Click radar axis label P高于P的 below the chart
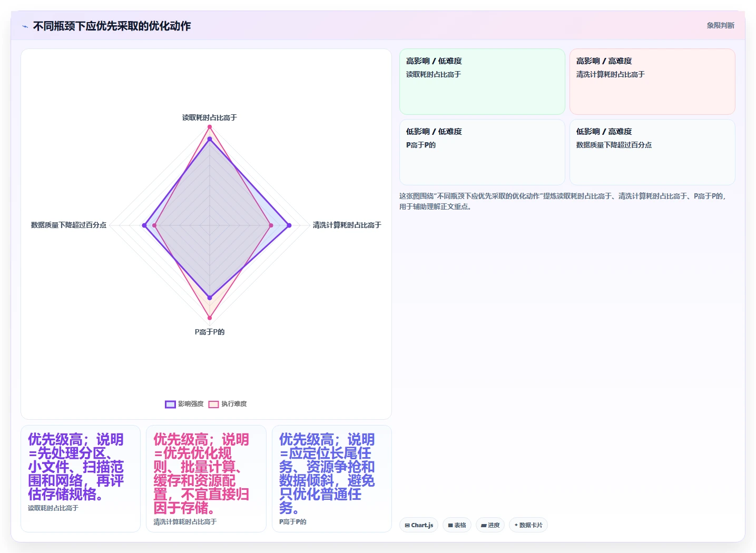 pos(210,332)
